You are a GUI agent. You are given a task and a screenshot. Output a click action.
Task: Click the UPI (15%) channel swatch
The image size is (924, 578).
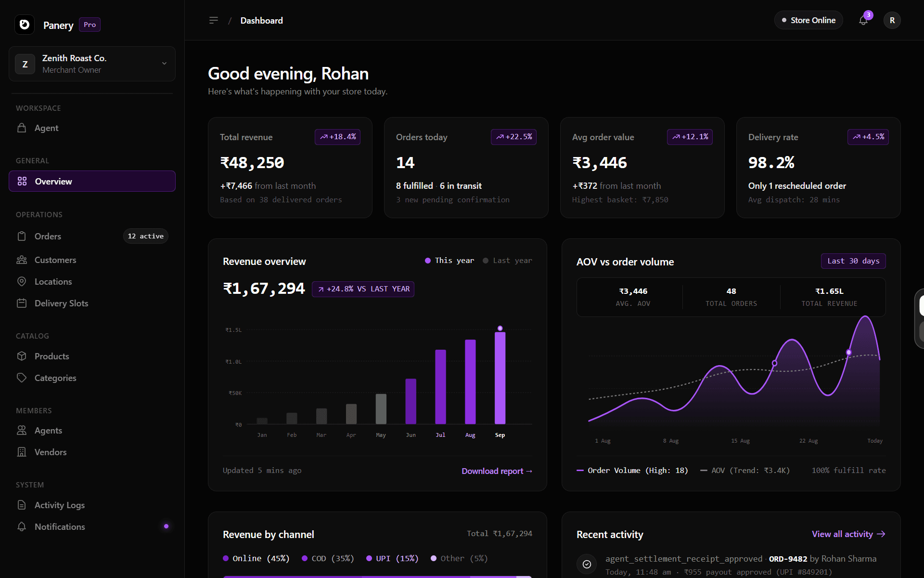tap(369, 558)
